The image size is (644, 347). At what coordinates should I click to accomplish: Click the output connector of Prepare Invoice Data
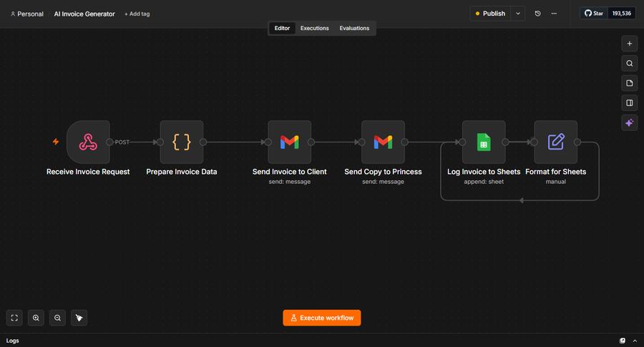tap(203, 142)
